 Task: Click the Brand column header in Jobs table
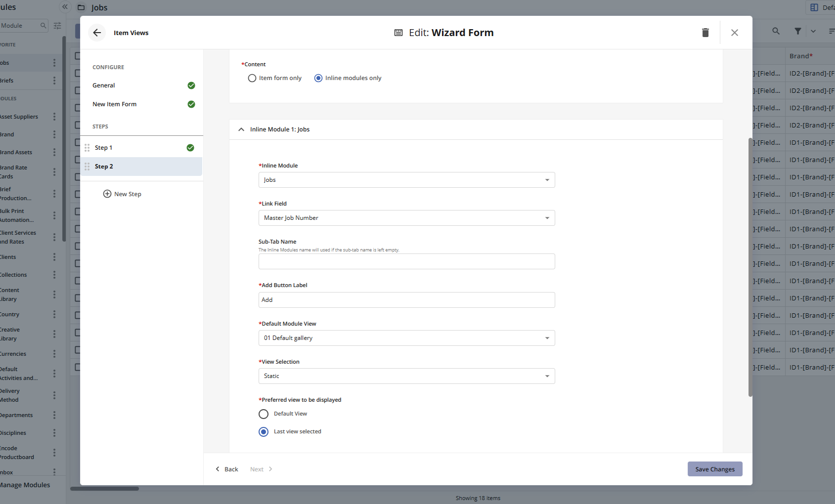[801, 56]
